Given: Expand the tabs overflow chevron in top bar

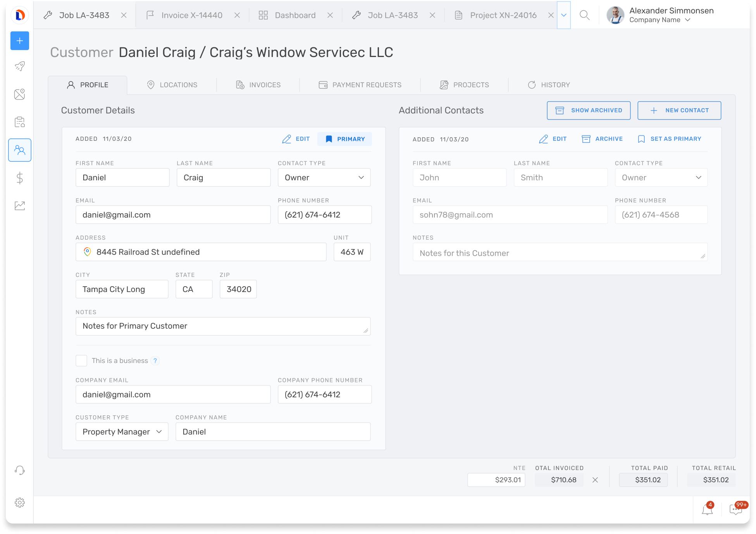Looking at the screenshot, I should tap(564, 15).
